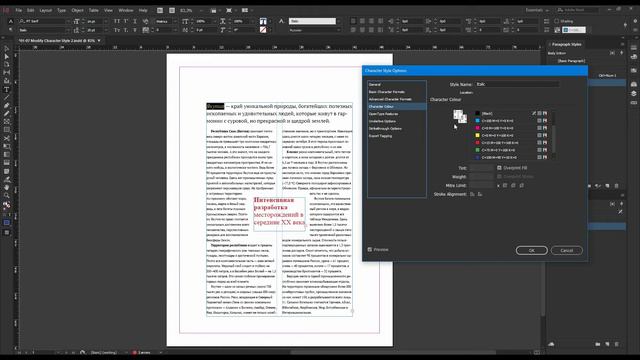This screenshot has height=360, width=640.
Task: Click the text fill colour icon in the control panel
Action: click(x=263, y=21)
